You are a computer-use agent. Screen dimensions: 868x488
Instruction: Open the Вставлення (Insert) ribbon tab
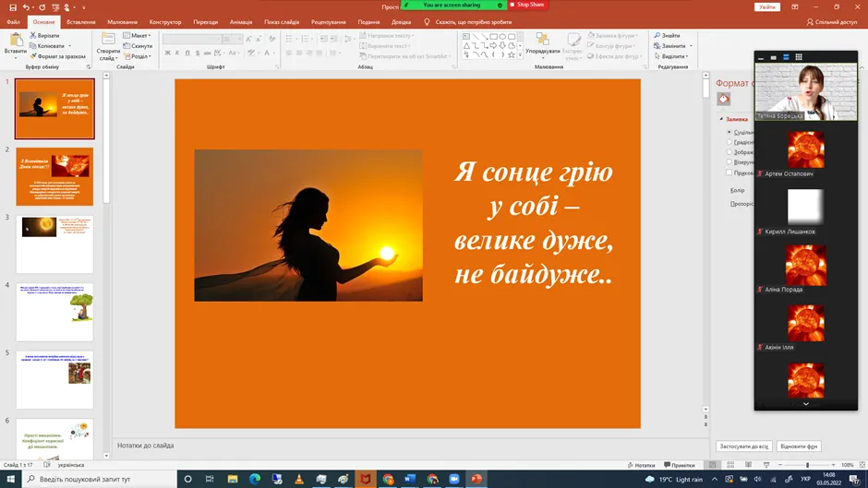click(81, 21)
